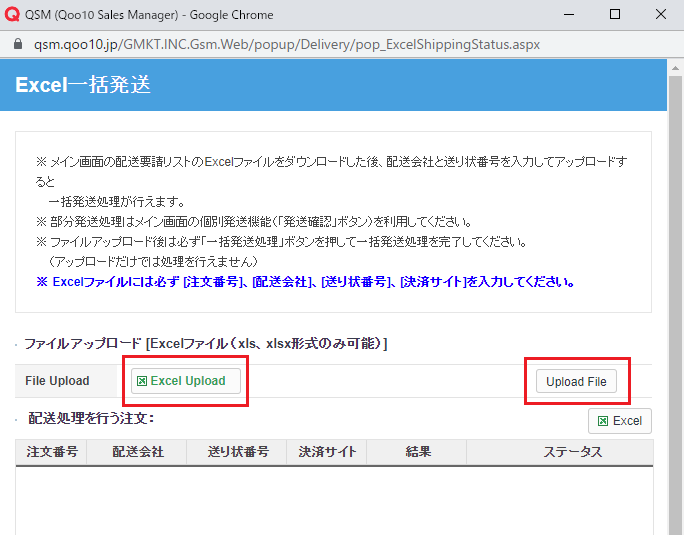Click the 注文番号 column header
This screenshot has height=535, width=684.
pos(51,452)
